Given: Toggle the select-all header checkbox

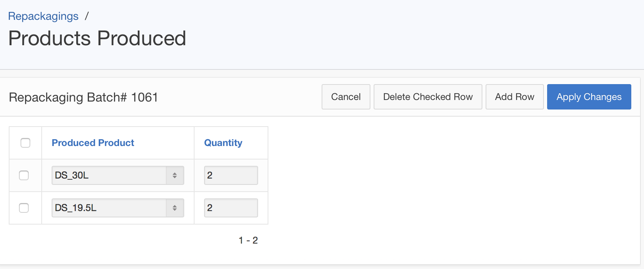Looking at the screenshot, I should tap(25, 143).
